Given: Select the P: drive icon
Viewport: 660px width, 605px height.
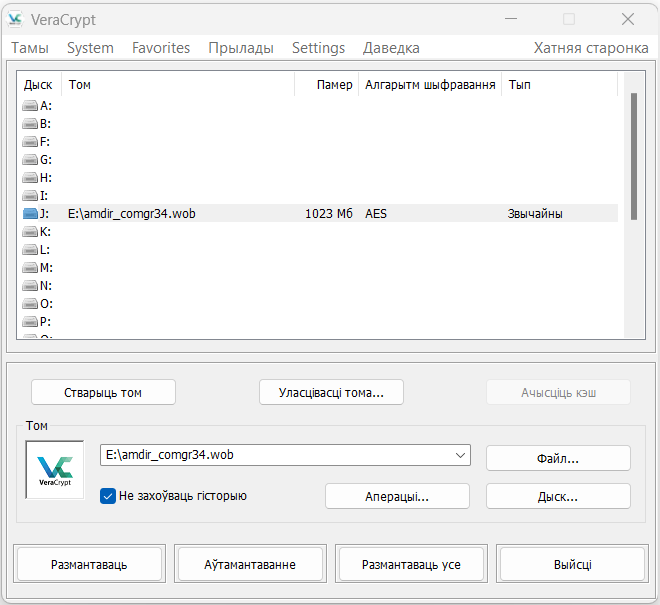Looking at the screenshot, I should (x=30, y=322).
